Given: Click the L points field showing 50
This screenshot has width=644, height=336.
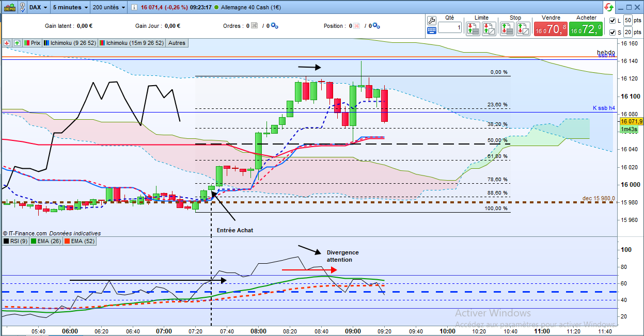Looking at the screenshot, I should (x=628, y=20).
